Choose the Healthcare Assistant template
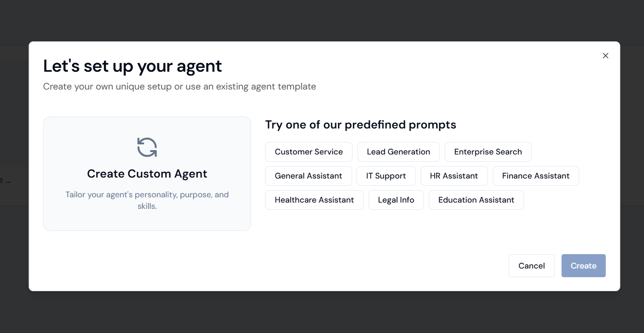 [x=314, y=200]
